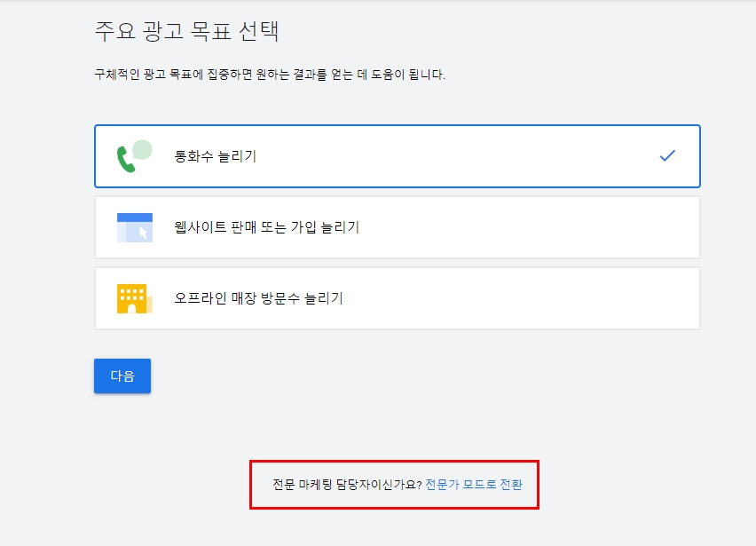Viewport: 756px width, 546px height.
Task: Click the blue website window icon
Action: point(135,227)
